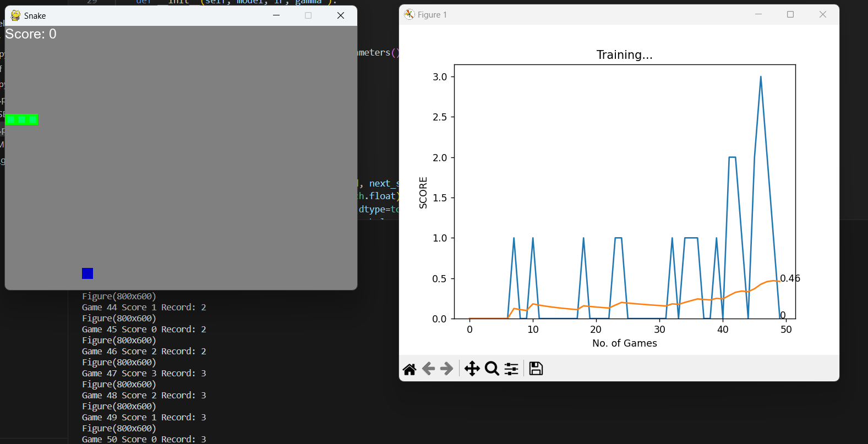Click the green snake body
The width and height of the screenshot is (868, 444).
(21, 119)
